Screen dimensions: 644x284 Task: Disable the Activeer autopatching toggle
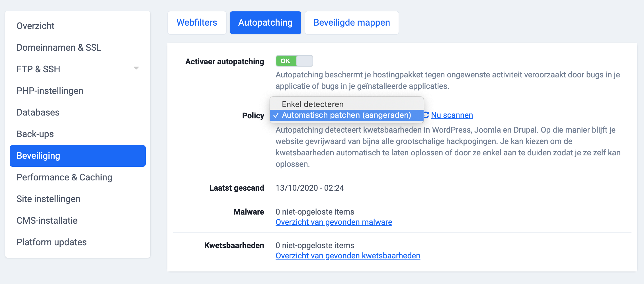click(294, 61)
